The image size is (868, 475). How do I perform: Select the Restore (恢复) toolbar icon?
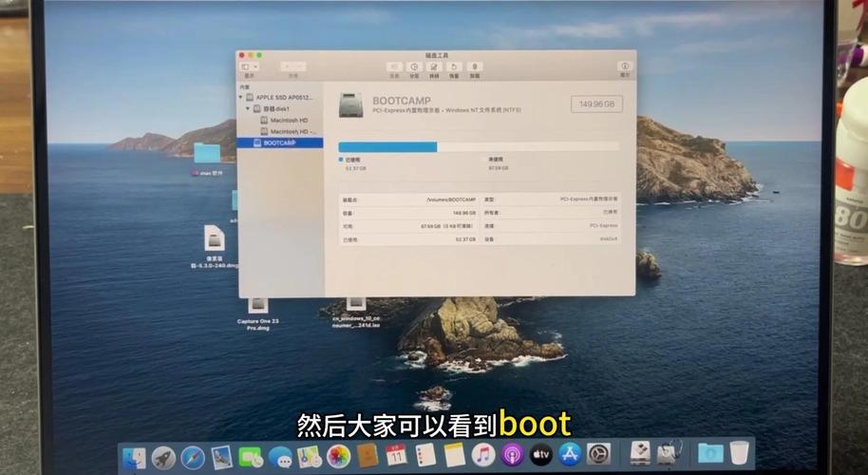(x=454, y=67)
